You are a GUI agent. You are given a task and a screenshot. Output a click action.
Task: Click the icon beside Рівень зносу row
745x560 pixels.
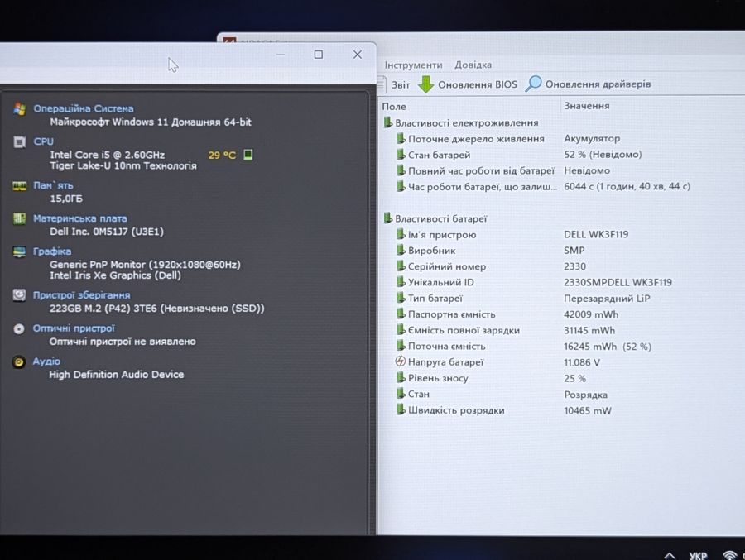click(x=401, y=378)
